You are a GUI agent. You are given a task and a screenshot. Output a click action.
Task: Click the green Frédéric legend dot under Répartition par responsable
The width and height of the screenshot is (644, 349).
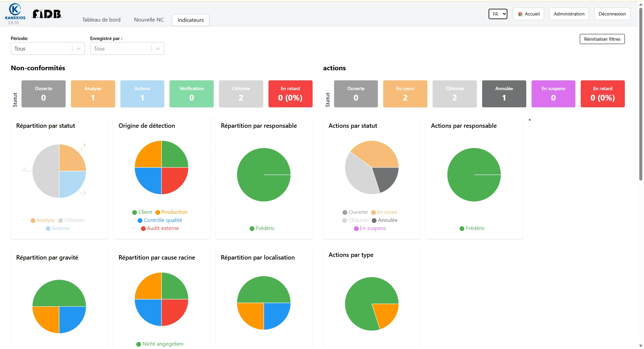click(x=252, y=229)
